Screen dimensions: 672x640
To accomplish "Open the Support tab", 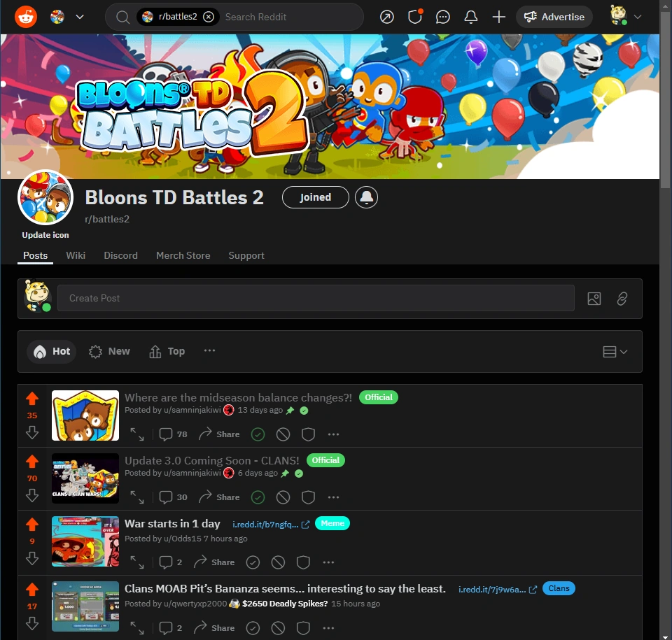I will click(246, 256).
